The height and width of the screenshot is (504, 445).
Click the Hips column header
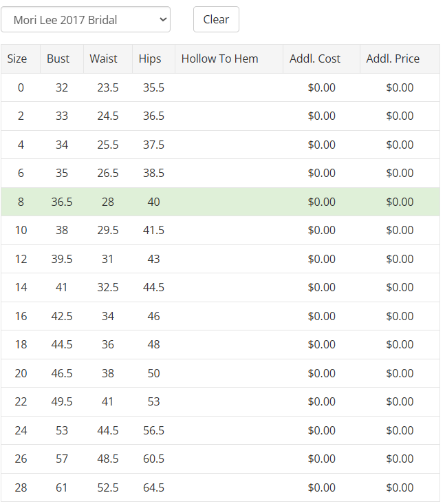(x=153, y=59)
